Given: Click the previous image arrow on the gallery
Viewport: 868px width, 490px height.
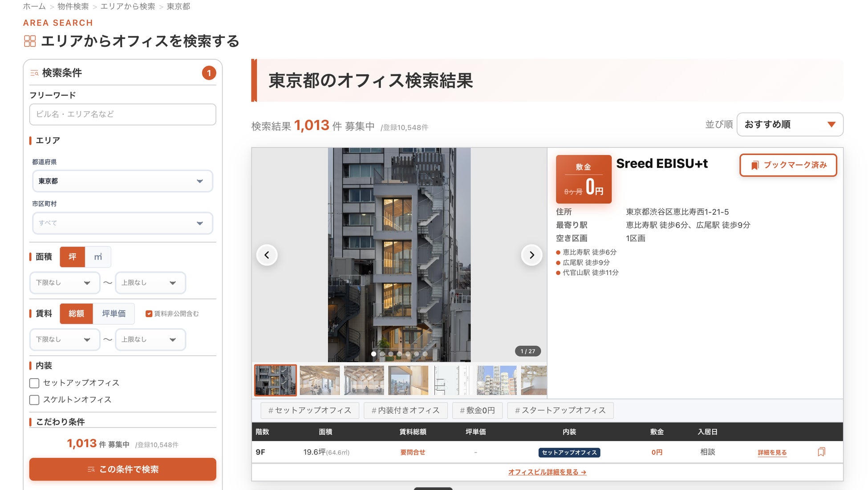Looking at the screenshot, I should [x=267, y=255].
